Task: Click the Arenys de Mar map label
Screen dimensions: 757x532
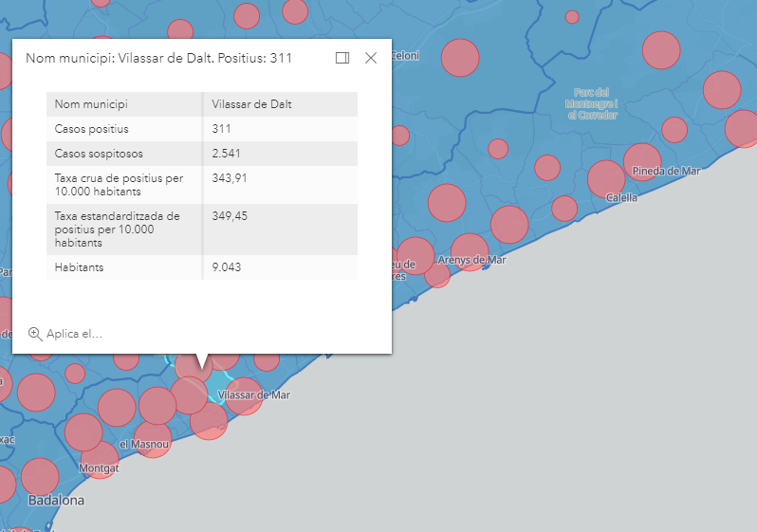Action: tap(471, 260)
